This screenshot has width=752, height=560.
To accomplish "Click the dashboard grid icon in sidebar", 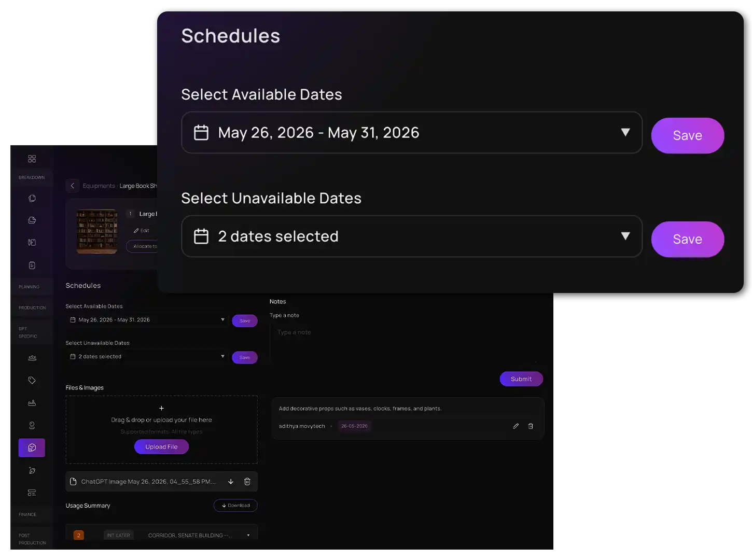I will click(32, 159).
